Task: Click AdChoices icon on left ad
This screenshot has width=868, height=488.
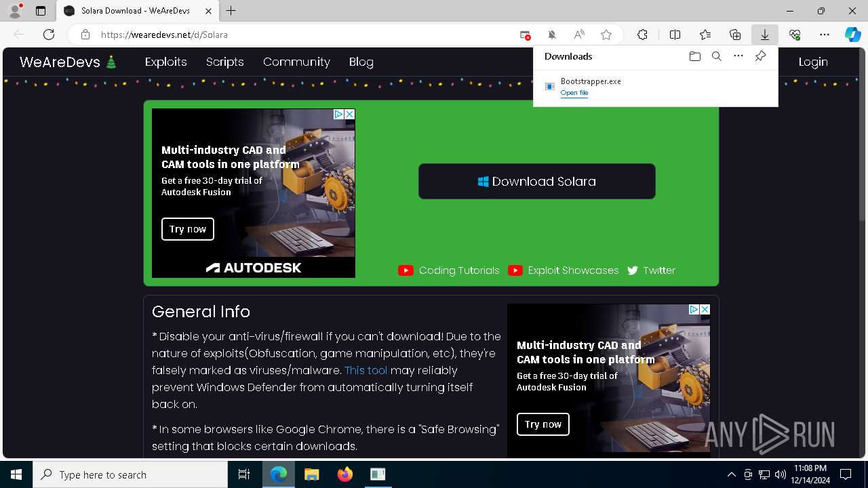Action: point(338,115)
